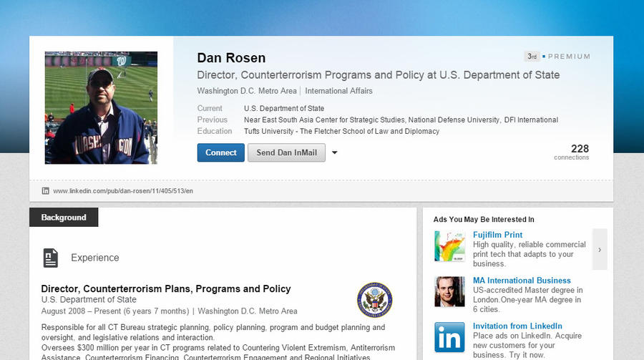Click the U.S. Department of State seal logo

pyautogui.click(x=374, y=300)
